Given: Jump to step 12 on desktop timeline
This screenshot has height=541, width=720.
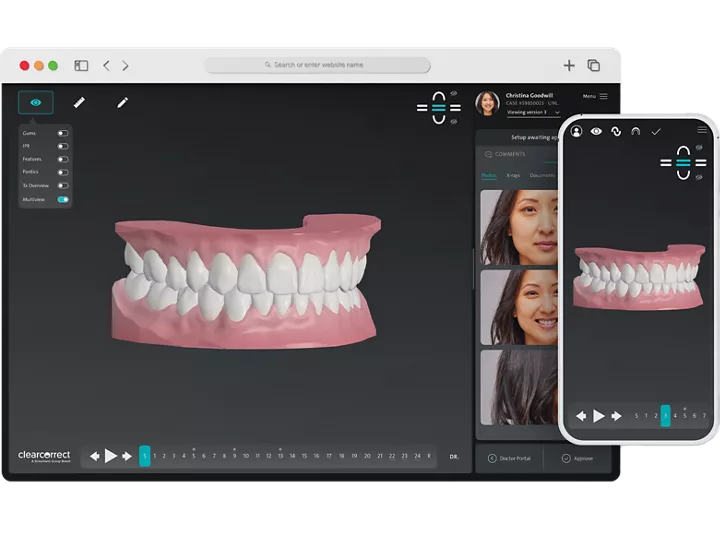Looking at the screenshot, I should (268, 456).
